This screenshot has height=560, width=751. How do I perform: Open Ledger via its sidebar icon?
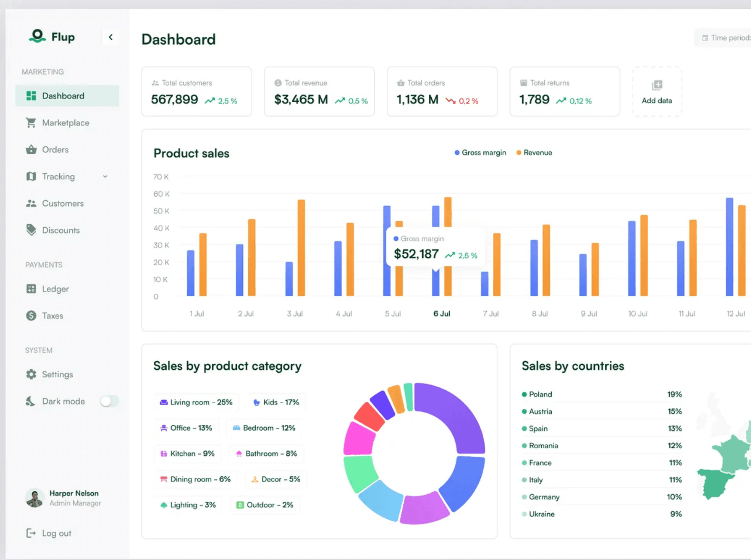(31, 289)
